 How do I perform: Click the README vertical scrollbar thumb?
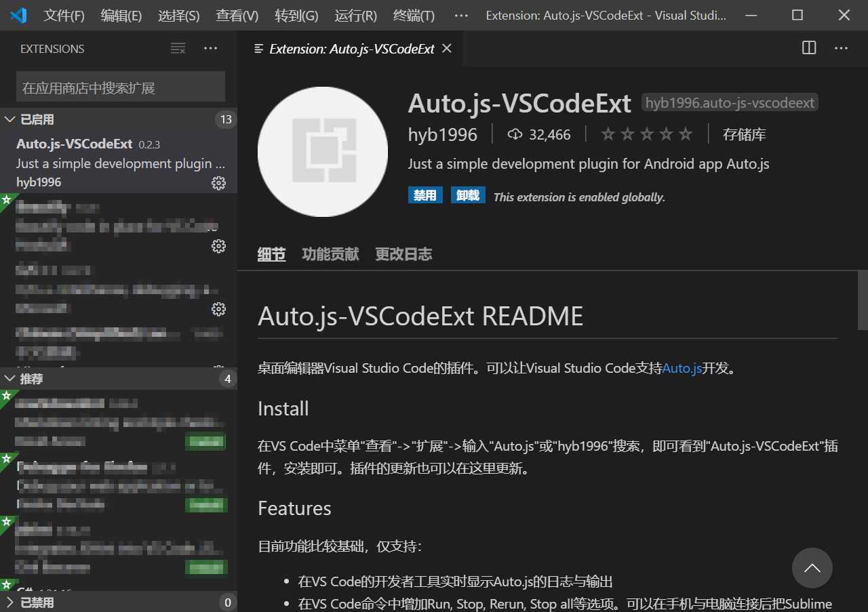[863, 300]
